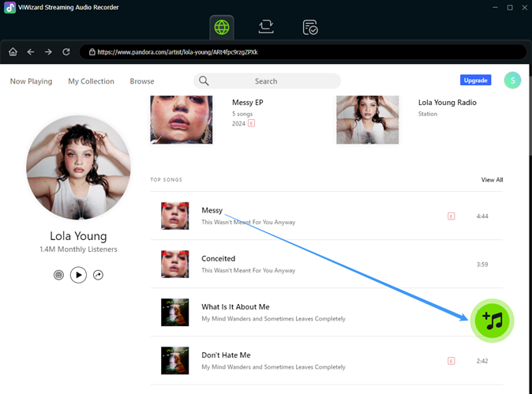The width and height of the screenshot is (532, 394).
Task: Open the song title Conceited
Action: tap(218, 259)
